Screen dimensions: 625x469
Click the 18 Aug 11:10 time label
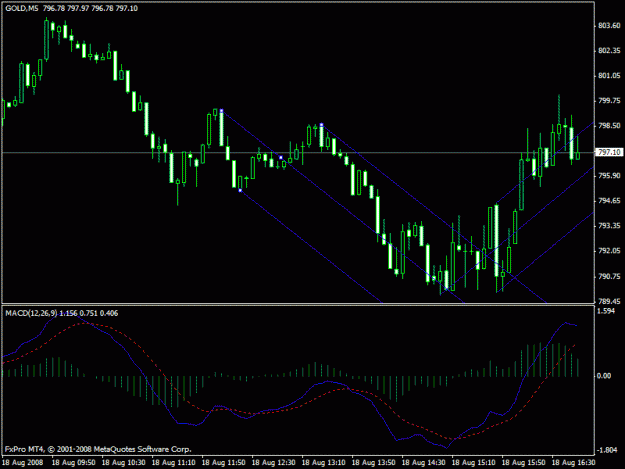(173, 463)
